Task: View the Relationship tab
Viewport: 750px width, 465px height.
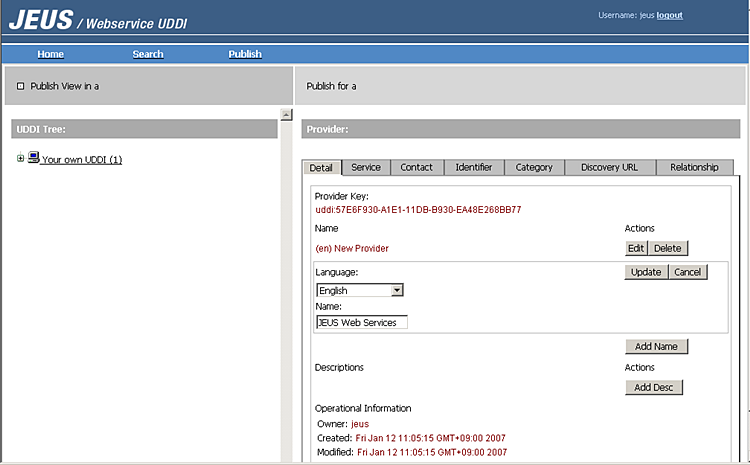Action: [695, 167]
